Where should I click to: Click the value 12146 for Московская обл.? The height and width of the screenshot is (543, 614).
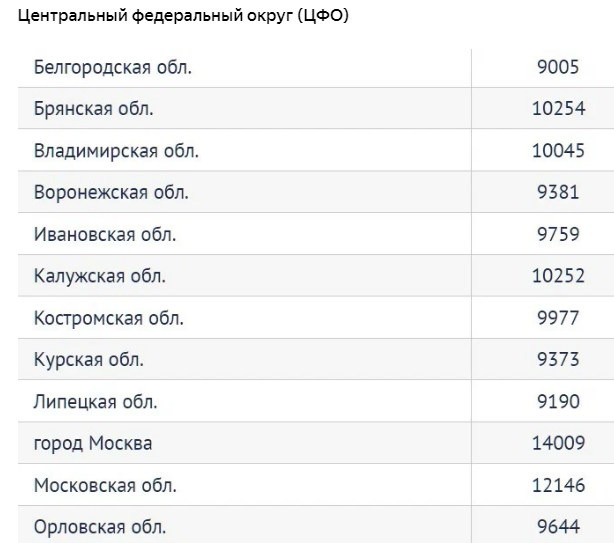click(558, 486)
